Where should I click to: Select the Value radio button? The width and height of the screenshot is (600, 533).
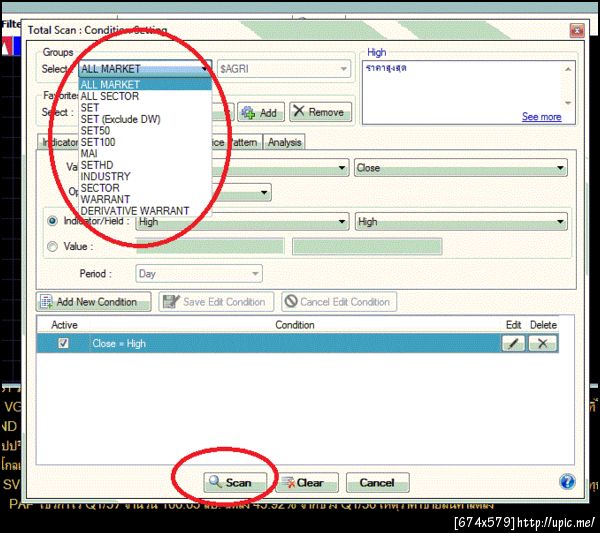(52, 246)
